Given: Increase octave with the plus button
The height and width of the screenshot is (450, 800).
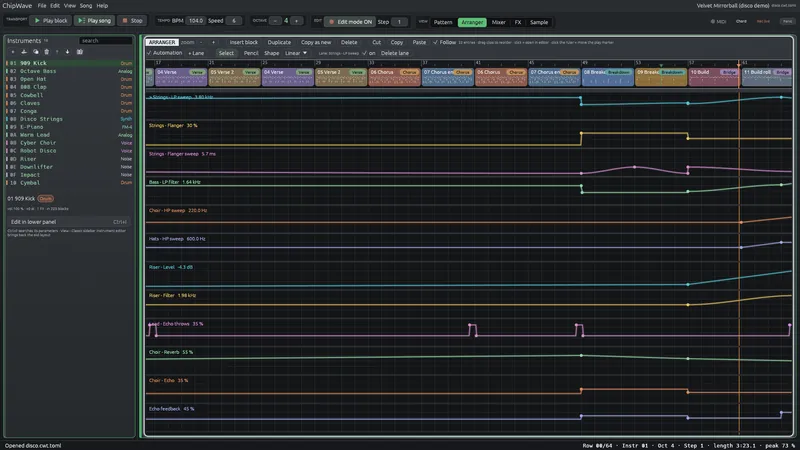Looking at the screenshot, I should point(296,20).
